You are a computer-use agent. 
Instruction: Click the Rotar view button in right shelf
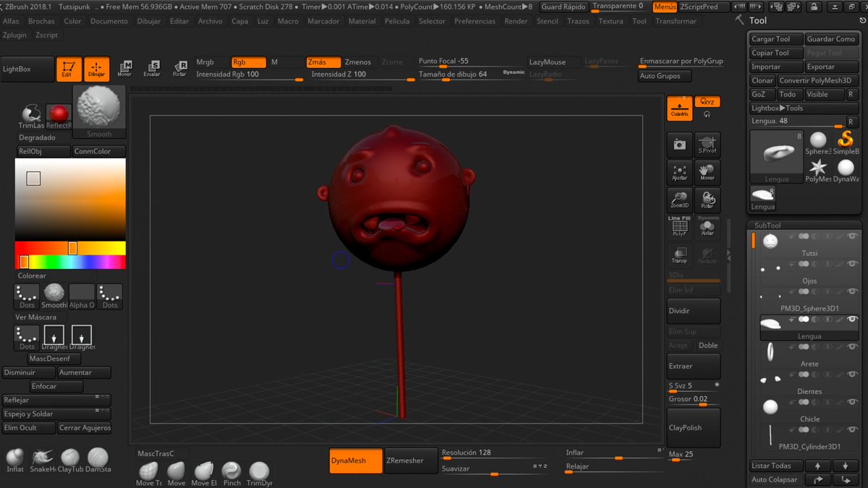click(707, 200)
